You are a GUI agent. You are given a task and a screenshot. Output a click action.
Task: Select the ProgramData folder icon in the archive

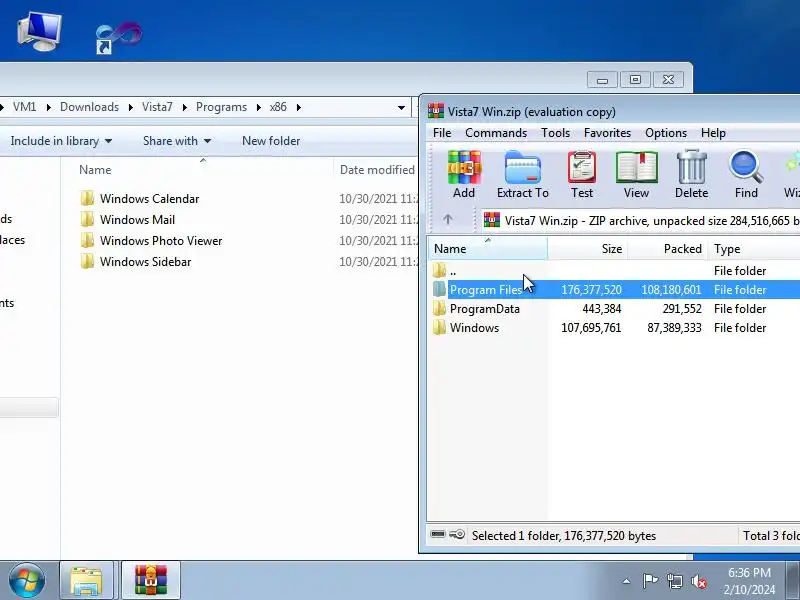pos(439,309)
